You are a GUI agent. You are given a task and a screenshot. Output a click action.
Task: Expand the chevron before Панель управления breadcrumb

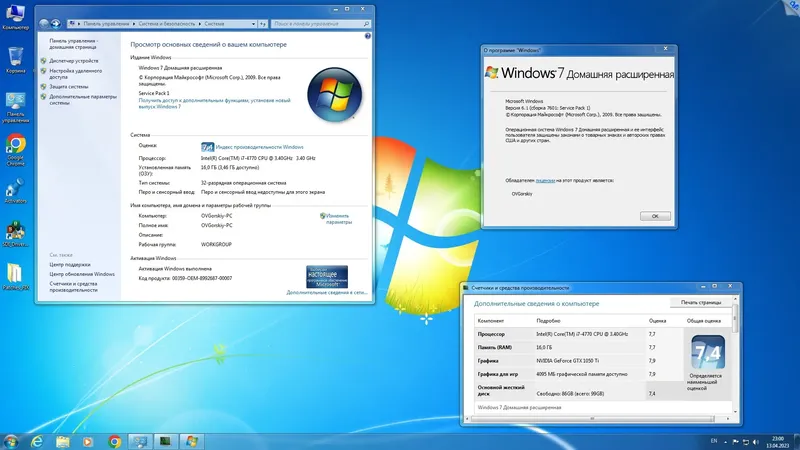click(x=79, y=24)
